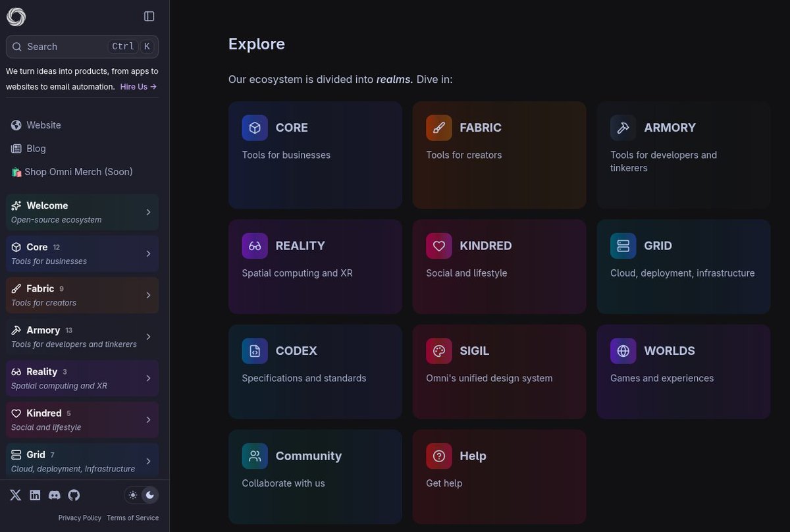This screenshot has height=532, width=790.
Task: Expand the Armory section chevron
Action: click(148, 336)
